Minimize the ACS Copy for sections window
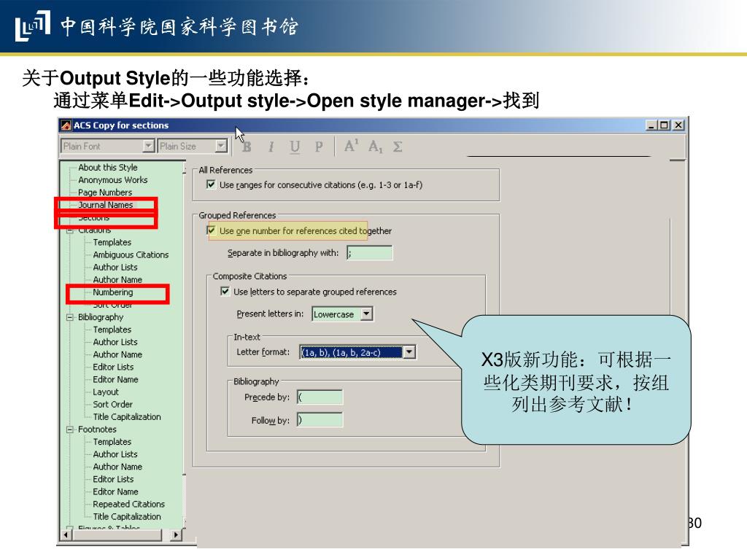747x560 pixels. (651, 125)
